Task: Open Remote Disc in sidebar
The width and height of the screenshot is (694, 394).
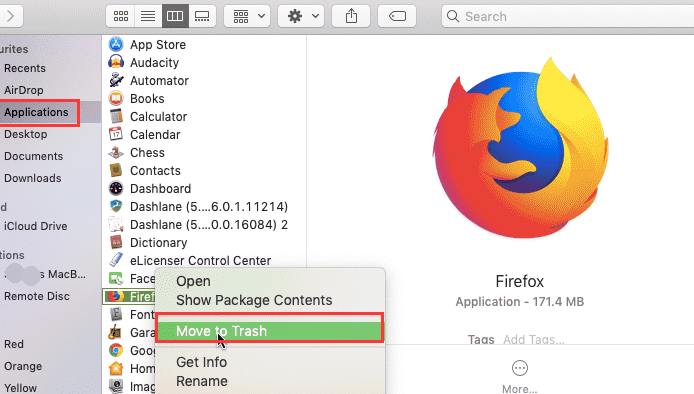Action: pyautogui.click(x=37, y=296)
